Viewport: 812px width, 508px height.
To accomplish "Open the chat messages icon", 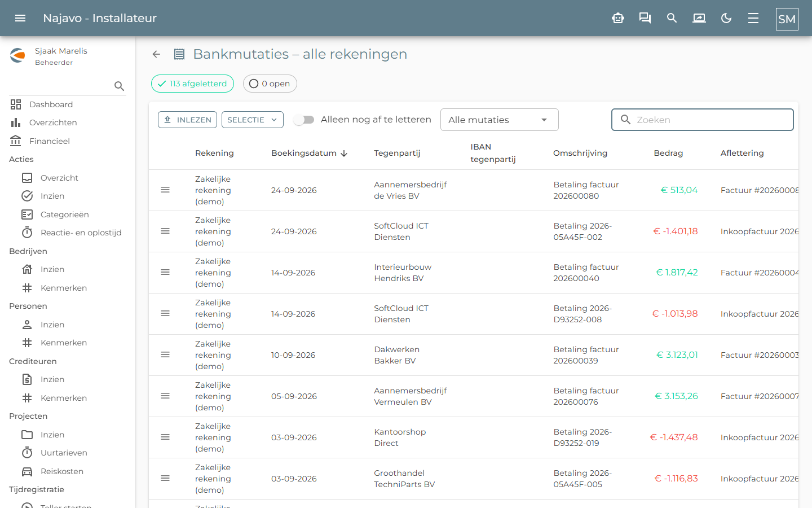I will coord(645,18).
